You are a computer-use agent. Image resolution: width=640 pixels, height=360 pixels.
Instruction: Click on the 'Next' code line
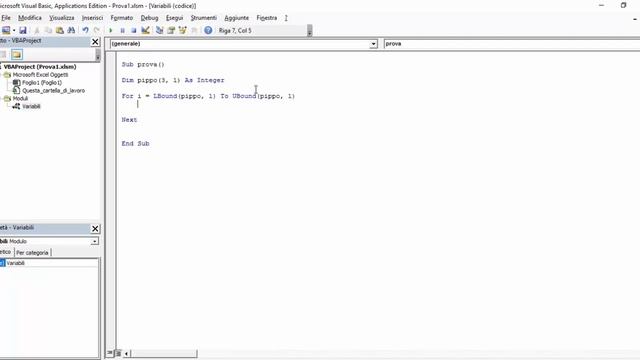(129, 120)
